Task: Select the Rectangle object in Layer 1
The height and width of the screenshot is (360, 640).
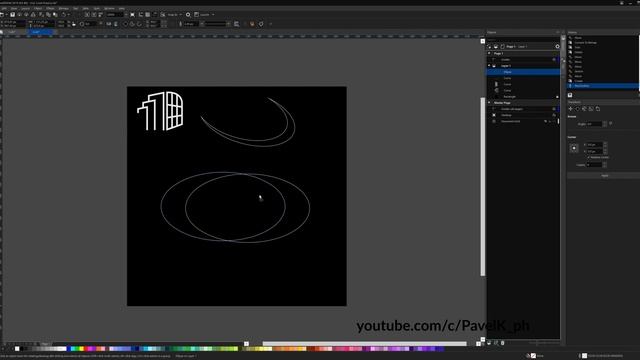Action: coord(523,97)
